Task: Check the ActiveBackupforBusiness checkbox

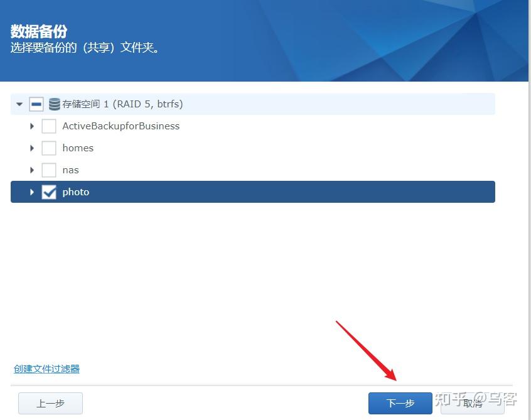Action: tap(49, 126)
